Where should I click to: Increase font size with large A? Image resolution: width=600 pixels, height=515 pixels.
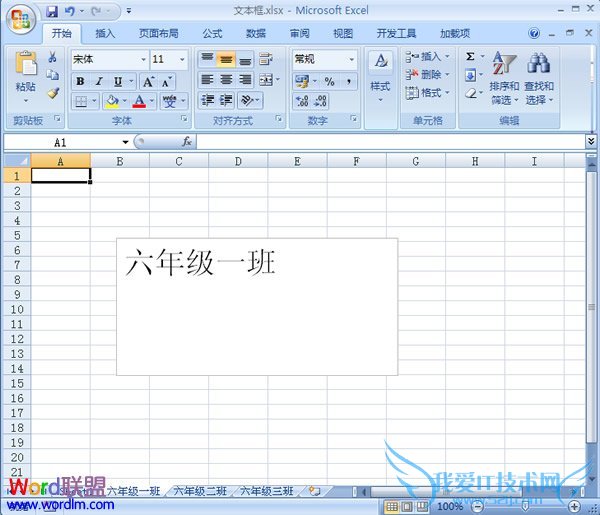click(x=148, y=81)
